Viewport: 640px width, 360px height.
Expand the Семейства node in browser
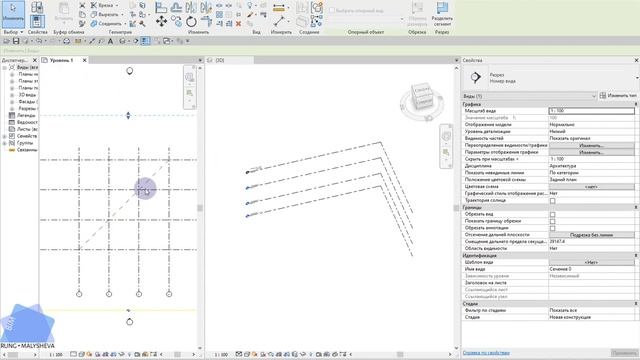4,136
